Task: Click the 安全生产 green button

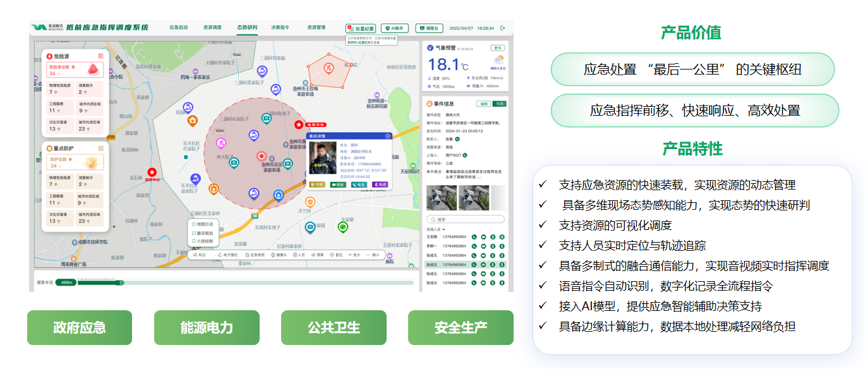Action: pos(461,327)
